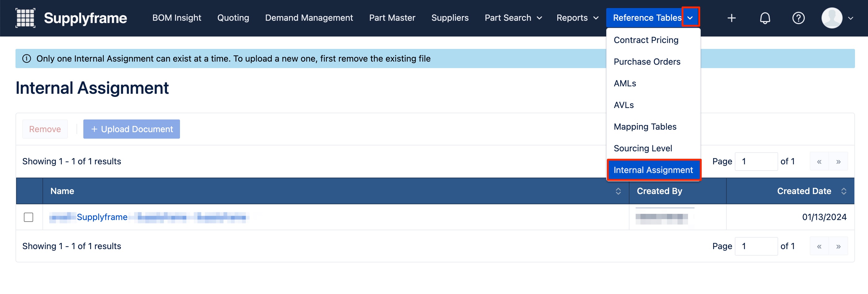
Task: Go to next page in bottom pagination
Action: [x=838, y=246]
